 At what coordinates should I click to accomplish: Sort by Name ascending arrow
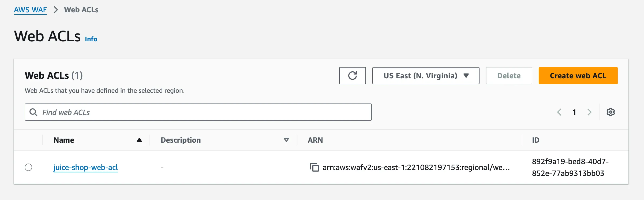(x=139, y=140)
